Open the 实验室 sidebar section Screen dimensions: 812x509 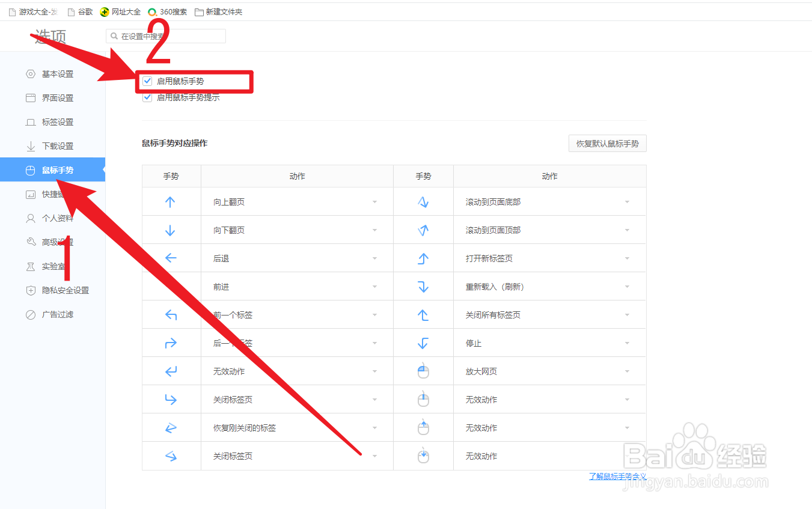click(x=52, y=266)
